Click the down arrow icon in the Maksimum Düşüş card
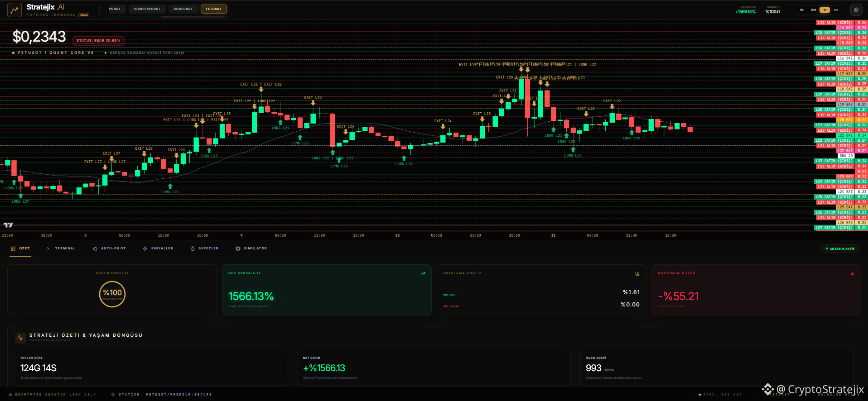 tap(852, 273)
